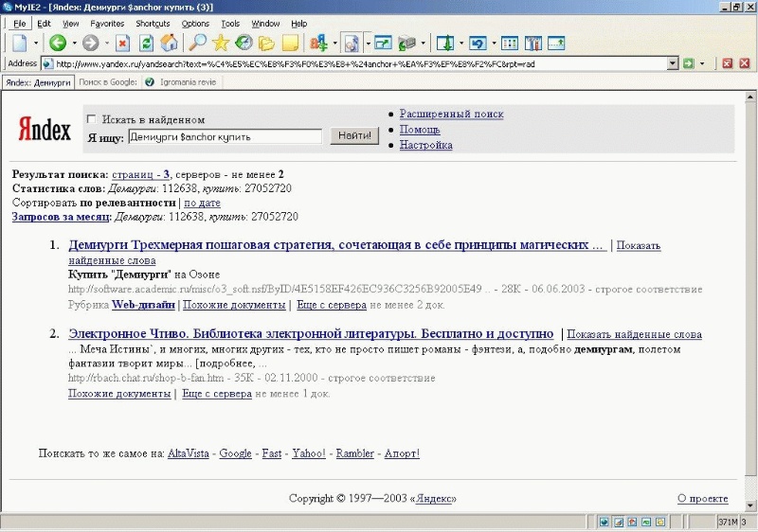Expand the printer icon dropdown arrow

(x=423, y=44)
